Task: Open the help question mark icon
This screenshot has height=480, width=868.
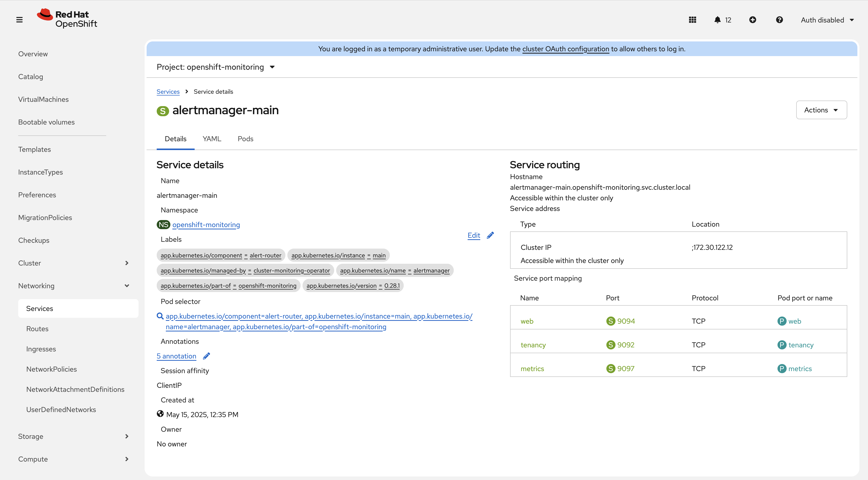Action: click(x=779, y=20)
